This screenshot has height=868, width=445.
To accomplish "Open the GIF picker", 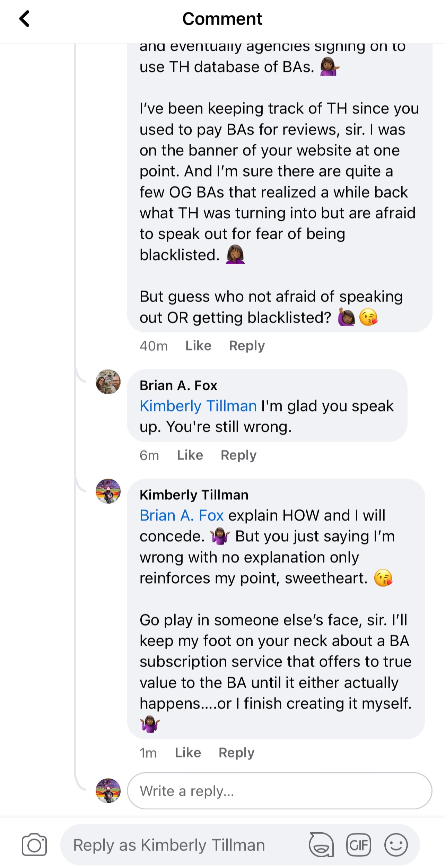I will 358,844.
